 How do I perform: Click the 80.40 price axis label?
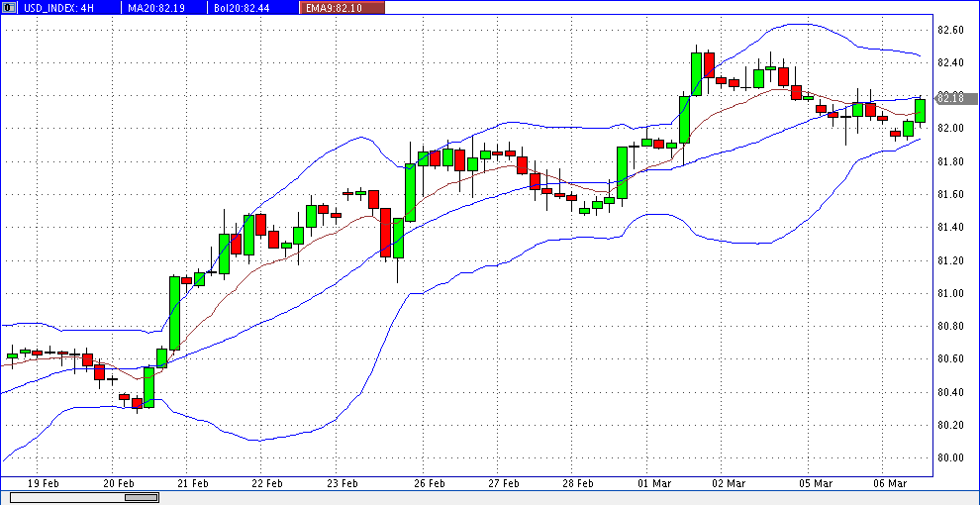[x=950, y=392]
